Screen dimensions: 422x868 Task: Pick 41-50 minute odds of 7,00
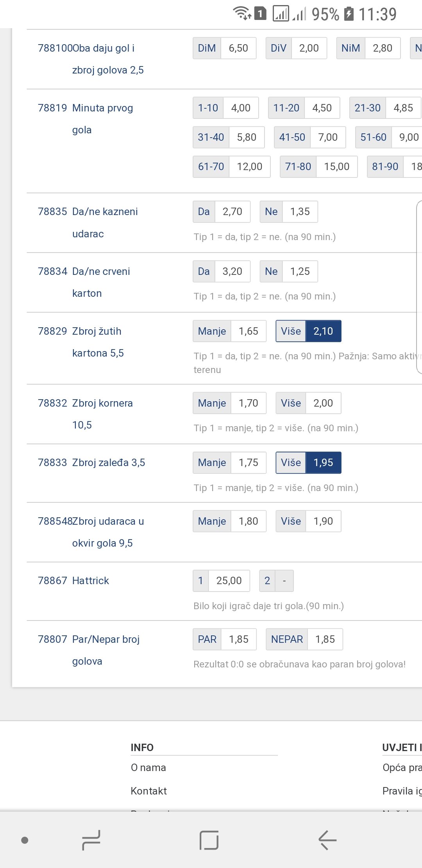pos(310,137)
